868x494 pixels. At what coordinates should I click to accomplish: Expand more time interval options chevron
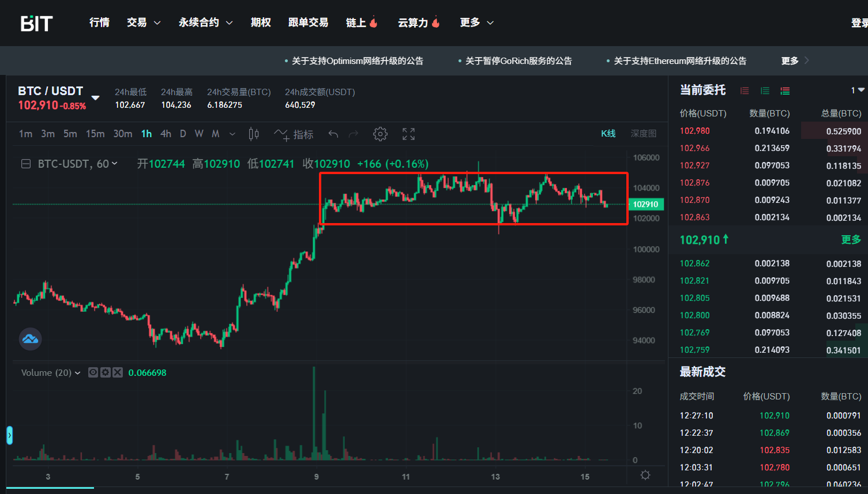tap(232, 134)
